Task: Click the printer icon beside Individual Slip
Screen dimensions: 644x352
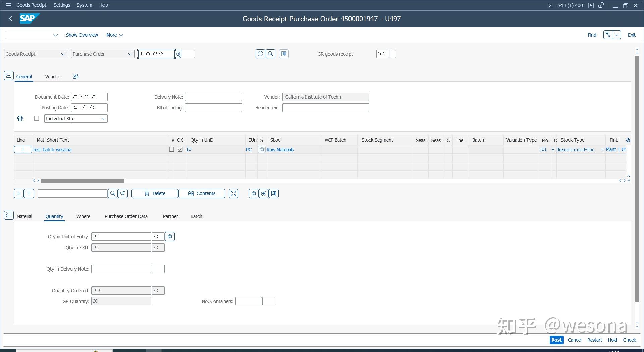Action: [x=20, y=118]
